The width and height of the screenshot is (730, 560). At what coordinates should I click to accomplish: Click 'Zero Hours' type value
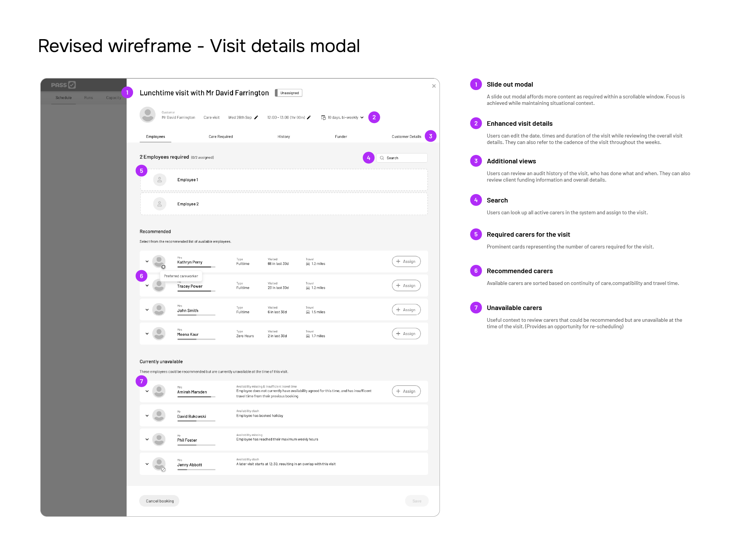pyautogui.click(x=245, y=336)
